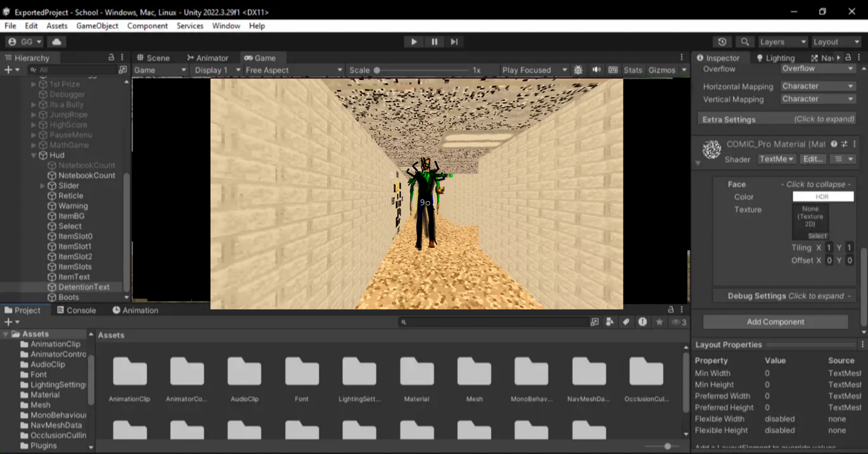This screenshot has width=868, height=454.
Task: Toggle the Hierarchy panel lock icon
Action: click(x=111, y=57)
